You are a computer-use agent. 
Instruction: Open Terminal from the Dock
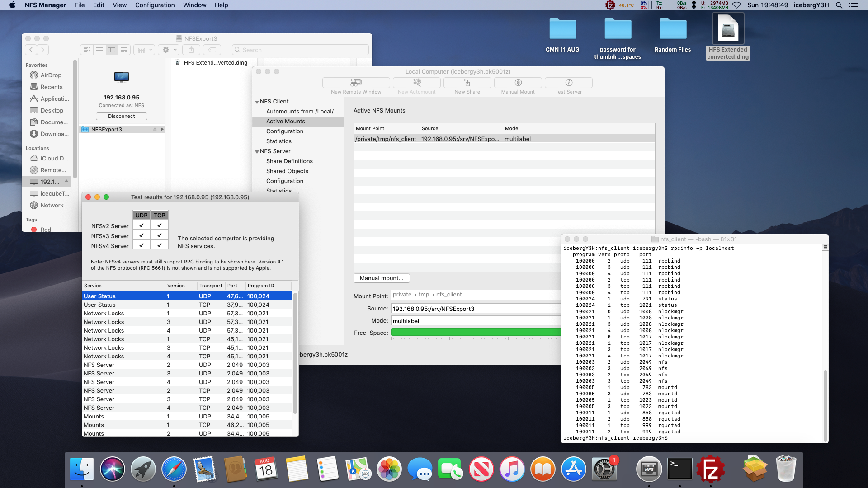pos(679,469)
